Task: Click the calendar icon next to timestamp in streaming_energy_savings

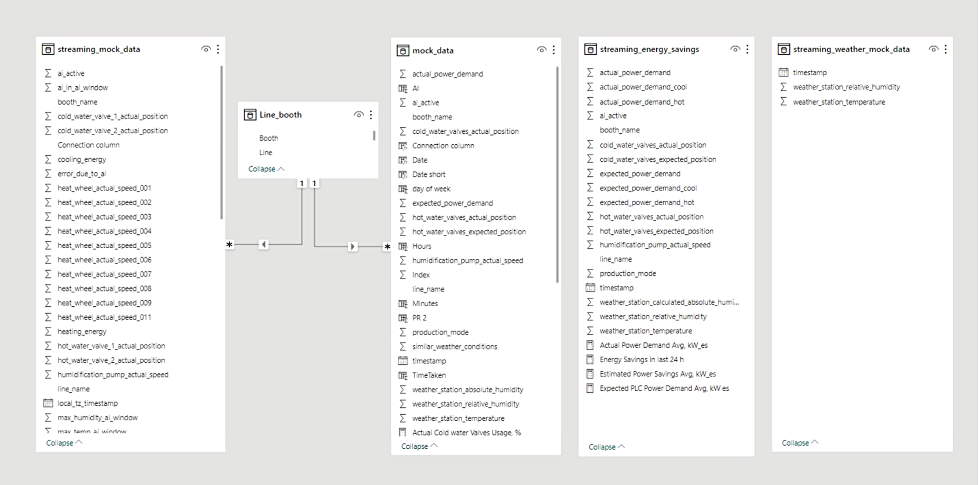Action: point(590,287)
